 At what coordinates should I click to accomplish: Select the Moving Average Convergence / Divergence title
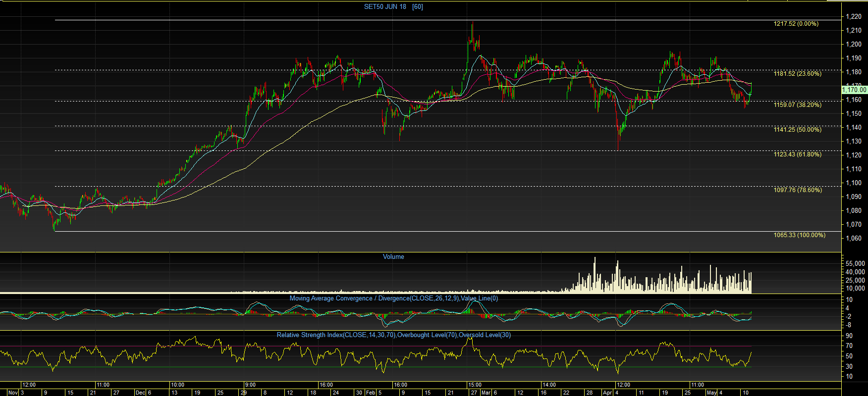(x=394, y=298)
